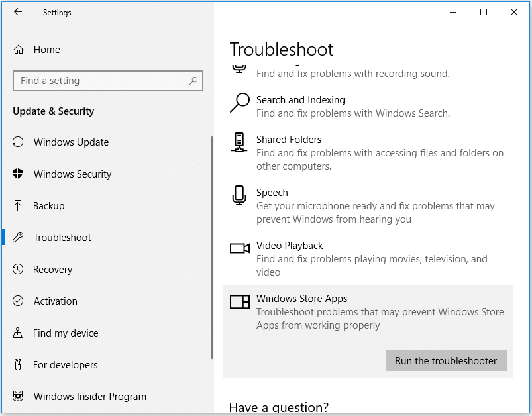The height and width of the screenshot is (416, 532).
Task: Open Windows Insider Program settings
Action: pos(90,397)
